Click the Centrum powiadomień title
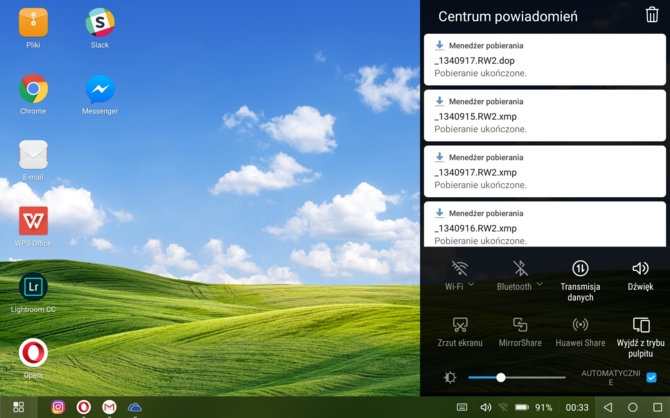This screenshot has width=670, height=418. pyautogui.click(x=508, y=16)
